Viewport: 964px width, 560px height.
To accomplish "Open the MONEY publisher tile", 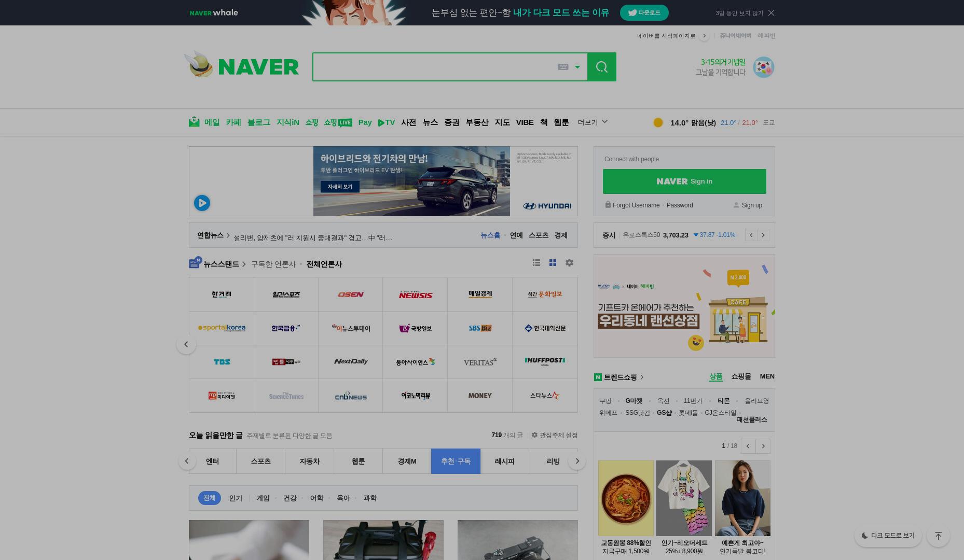I will pyautogui.click(x=480, y=396).
